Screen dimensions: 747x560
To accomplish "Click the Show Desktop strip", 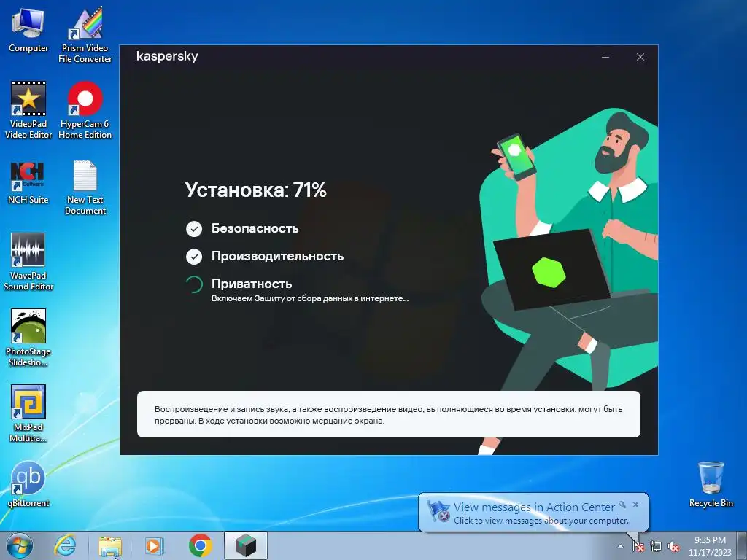I will click(x=743, y=545).
